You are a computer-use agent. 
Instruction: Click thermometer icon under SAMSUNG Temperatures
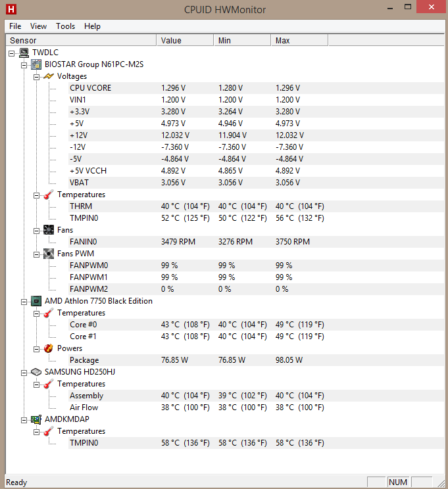pos(49,384)
